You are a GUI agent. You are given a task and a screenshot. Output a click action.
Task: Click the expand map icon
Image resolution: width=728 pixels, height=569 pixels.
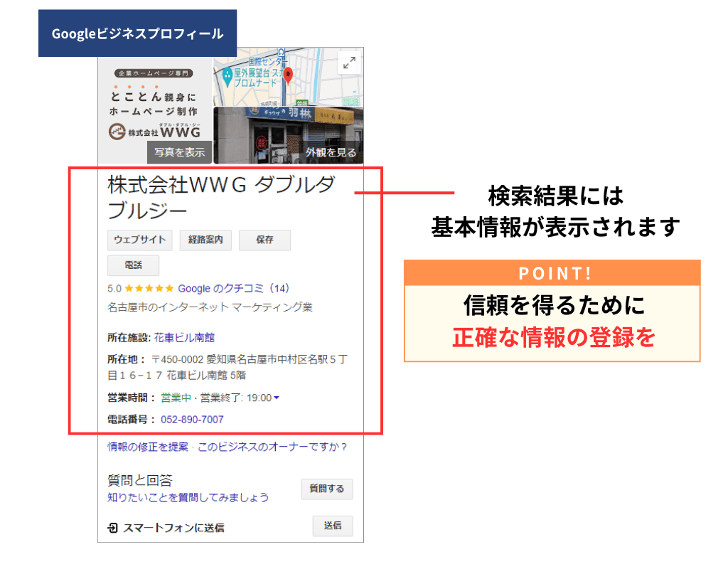(348, 63)
